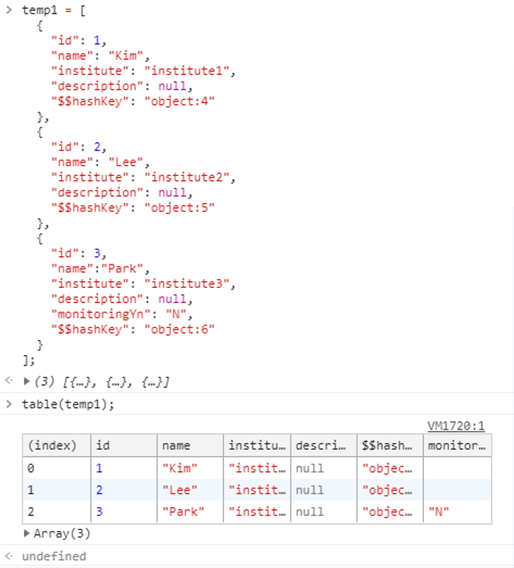Click the prompt arrow beside table(temp1)
The image size is (514, 568).
coord(9,404)
